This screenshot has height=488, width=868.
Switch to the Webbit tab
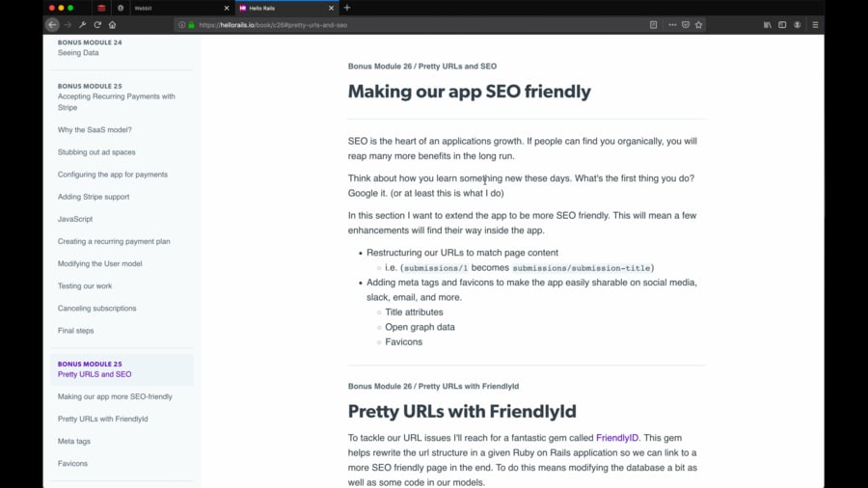[178, 9]
